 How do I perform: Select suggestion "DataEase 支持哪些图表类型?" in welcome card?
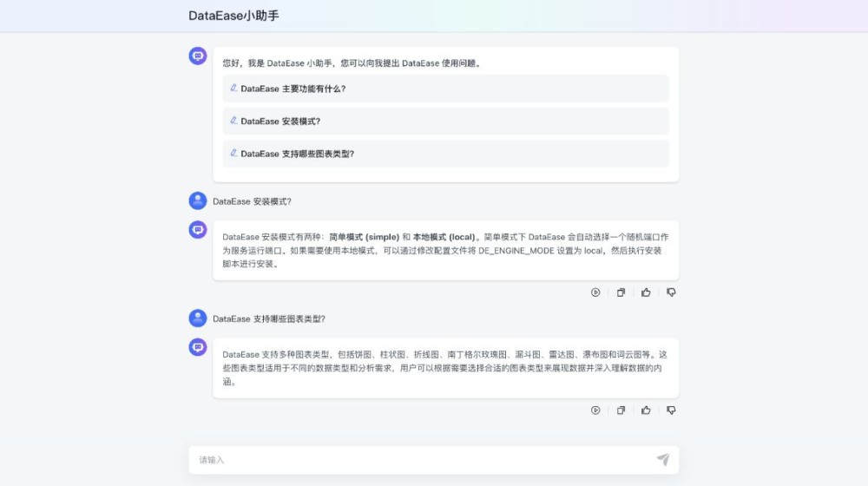coord(445,154)
